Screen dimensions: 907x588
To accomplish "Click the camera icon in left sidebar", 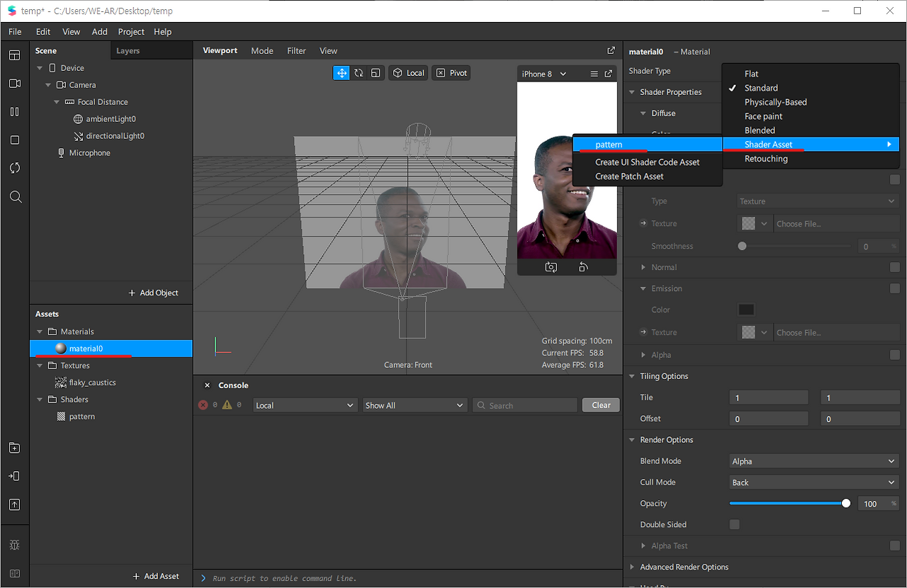I will 15,84.
